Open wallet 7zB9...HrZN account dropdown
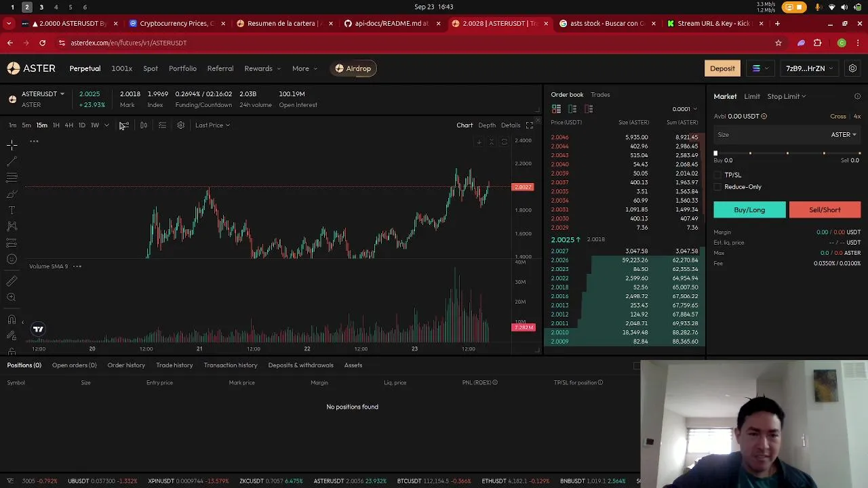The height and width of the screenshot is (488, 868). click(x=810, y=68)
